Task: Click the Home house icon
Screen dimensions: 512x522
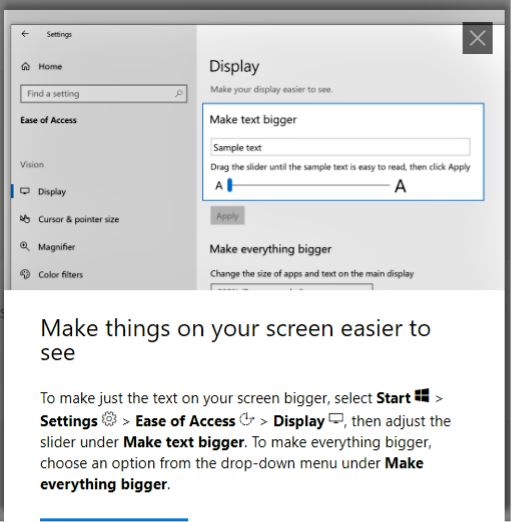Action: click(x=25, y=66)
